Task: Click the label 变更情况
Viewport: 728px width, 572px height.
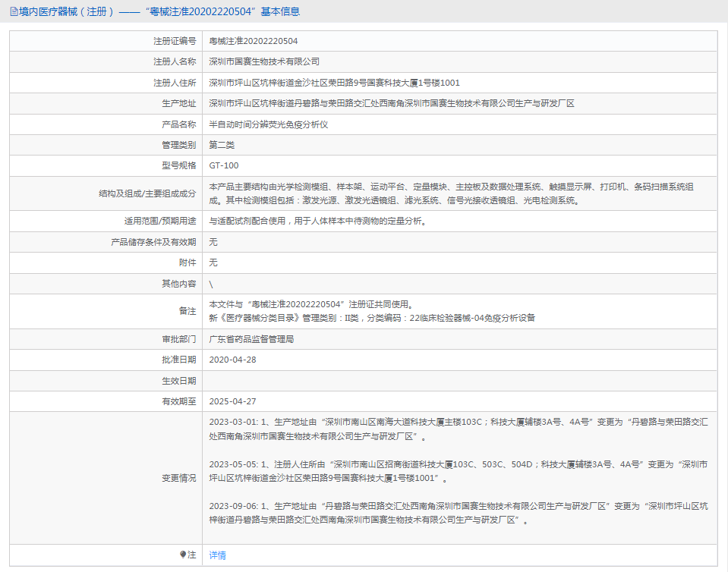Action: pyautogui.click(x=179, y=478)
